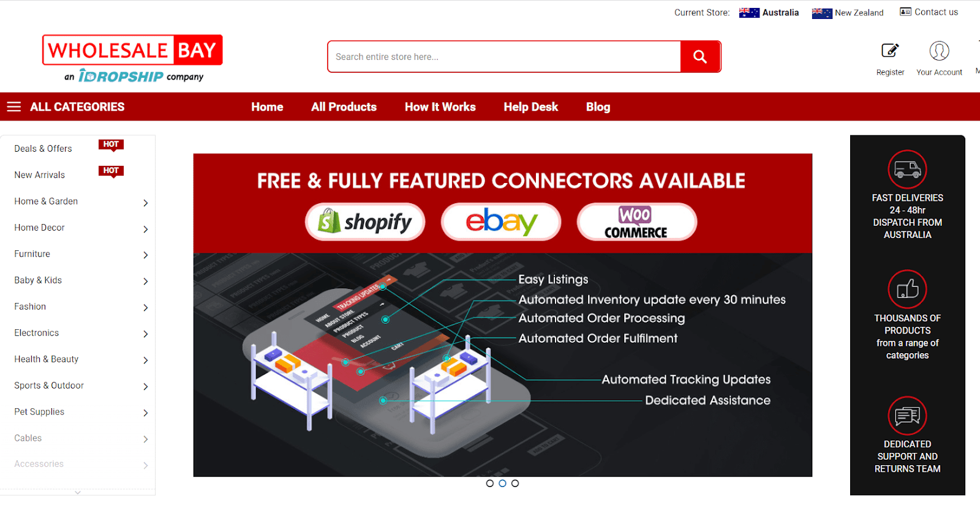Screen dimensions: 980x519
Task: Expand the Pet Supplies category arrow
Action: coord(146,413)
